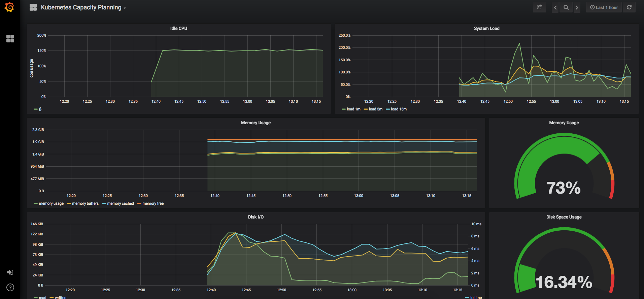Toggle the {} series in the Idle CPU legend
This screenshot has width=644, height=299.
tap(40, 109)
